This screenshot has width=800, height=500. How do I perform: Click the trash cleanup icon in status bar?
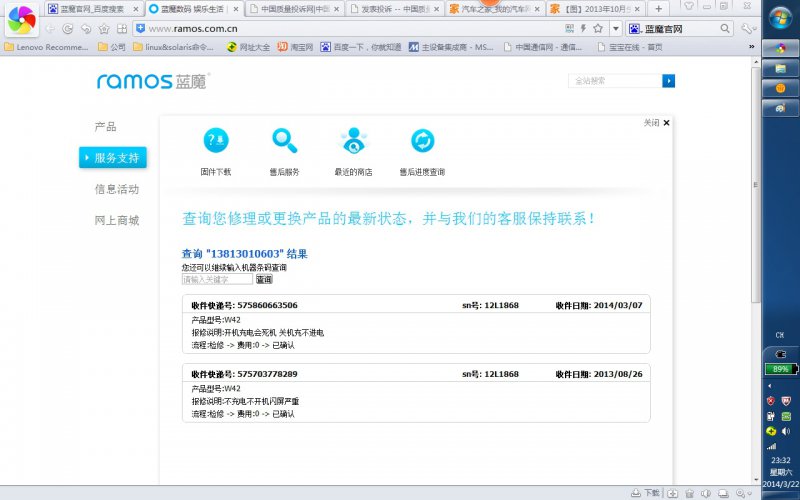(x=690, y=493)
